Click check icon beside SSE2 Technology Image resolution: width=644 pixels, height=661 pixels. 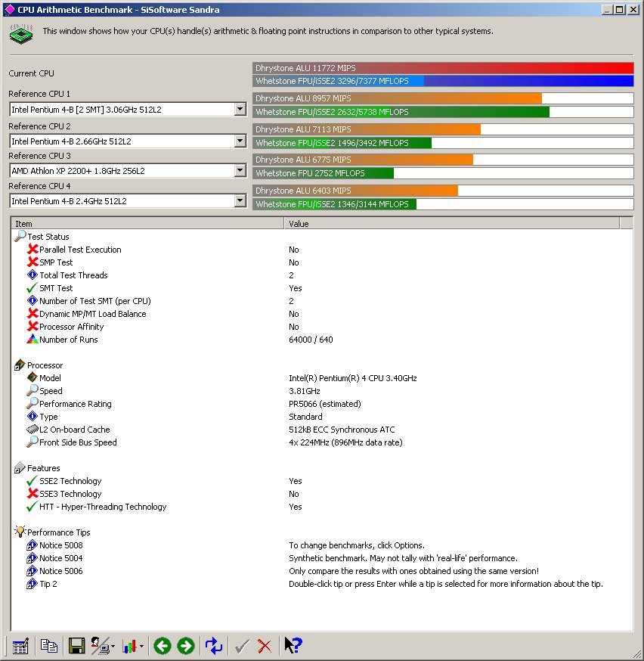[x=32, y=481]
